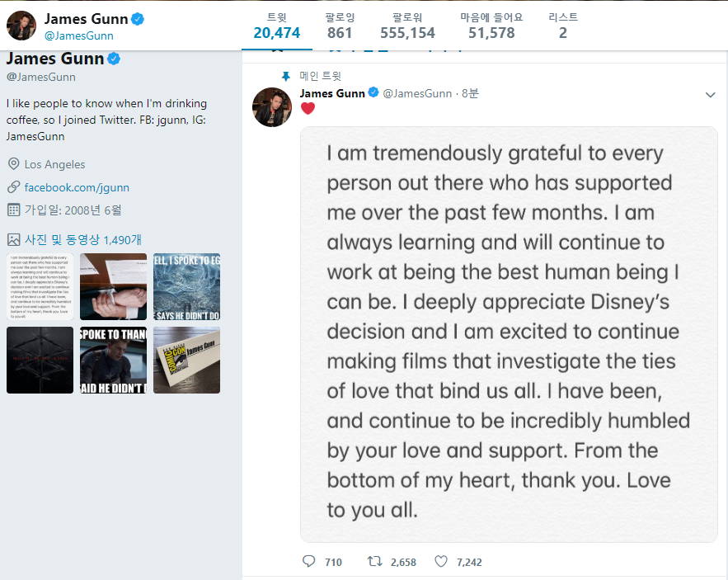Click the profile avatar beside the tweet
The height and width of the screenshot is (580, 728).
[273, 106]
